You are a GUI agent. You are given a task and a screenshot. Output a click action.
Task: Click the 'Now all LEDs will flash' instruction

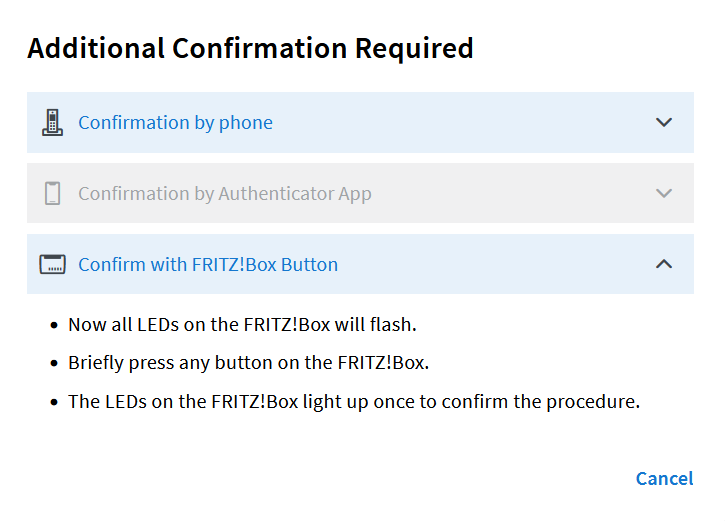pyautogui.click(x=242, y=325)
